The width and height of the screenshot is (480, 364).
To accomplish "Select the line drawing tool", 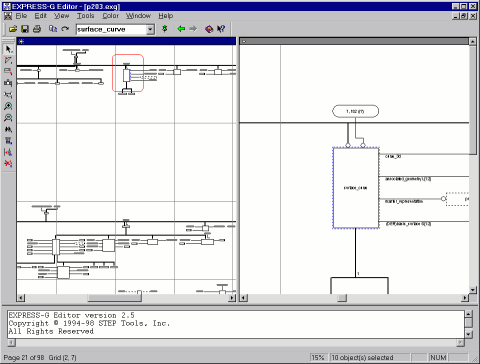I will coord(8,60).
